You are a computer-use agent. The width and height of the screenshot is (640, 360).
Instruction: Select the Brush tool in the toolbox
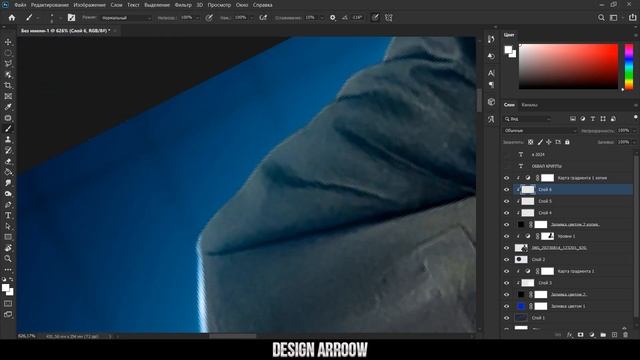[x=8, y=129]
